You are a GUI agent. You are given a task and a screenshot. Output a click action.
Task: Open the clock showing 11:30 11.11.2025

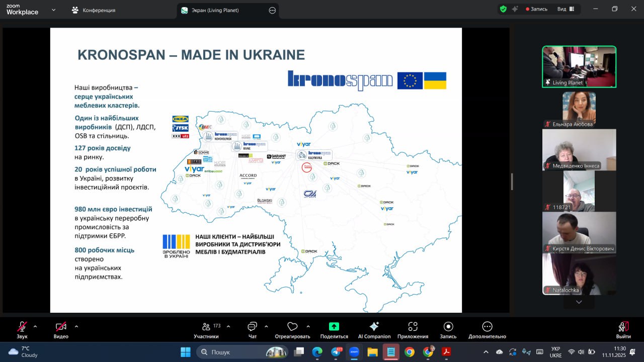614,352
